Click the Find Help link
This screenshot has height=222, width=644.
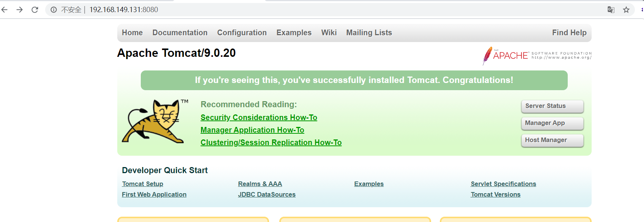[569, 33]
